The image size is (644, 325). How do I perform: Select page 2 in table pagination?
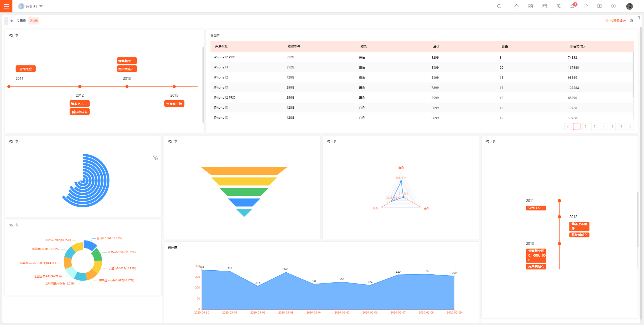click(x=586, y=126)
